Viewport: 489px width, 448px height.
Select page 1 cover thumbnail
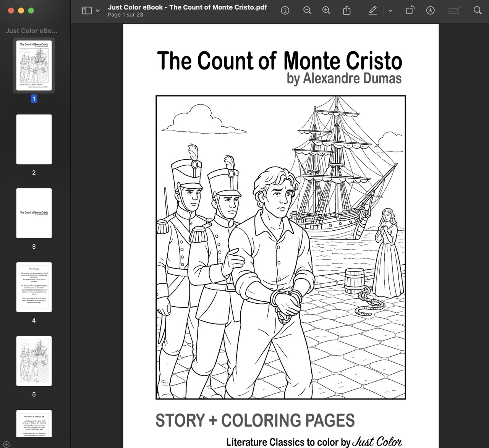click(34, 65)
